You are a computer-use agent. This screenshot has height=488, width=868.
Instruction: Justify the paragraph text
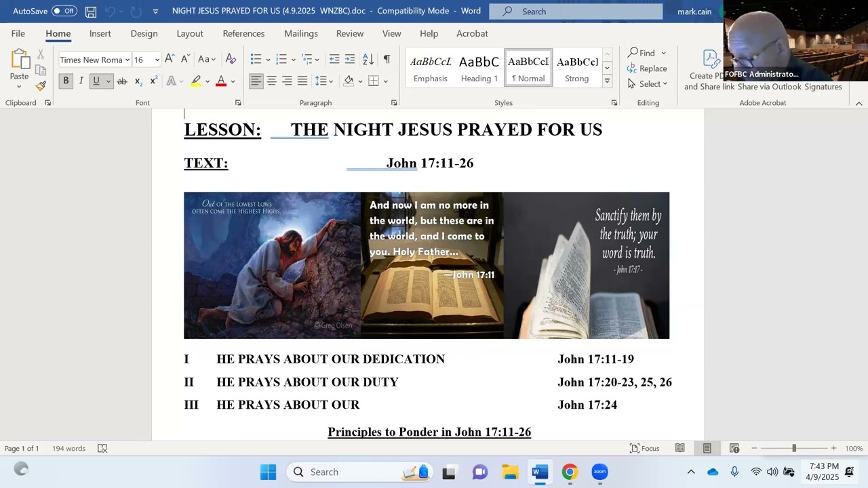[302, 81]
